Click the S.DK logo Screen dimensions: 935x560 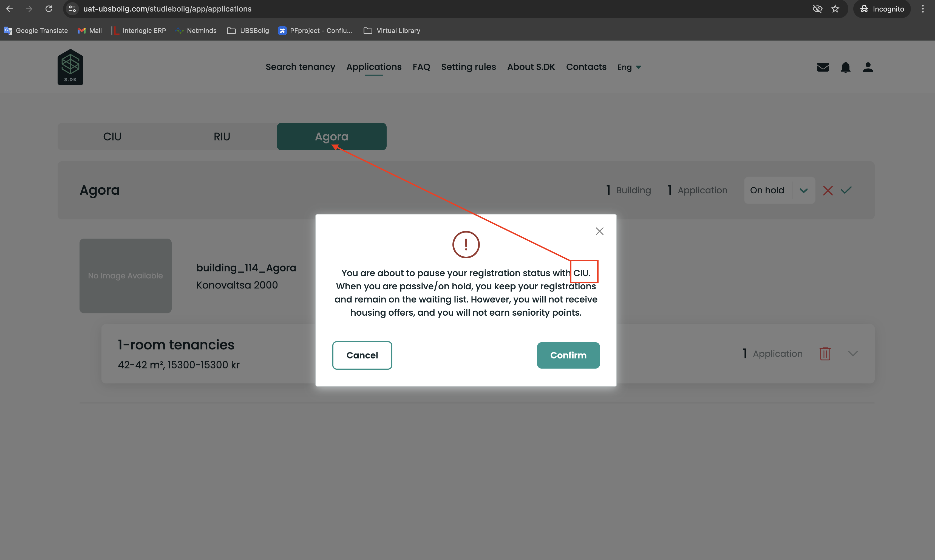(70, 67)
